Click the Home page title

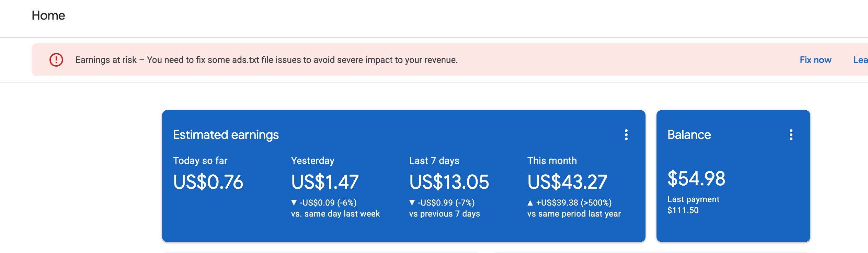pyautogui.click(x=48, y=15)
